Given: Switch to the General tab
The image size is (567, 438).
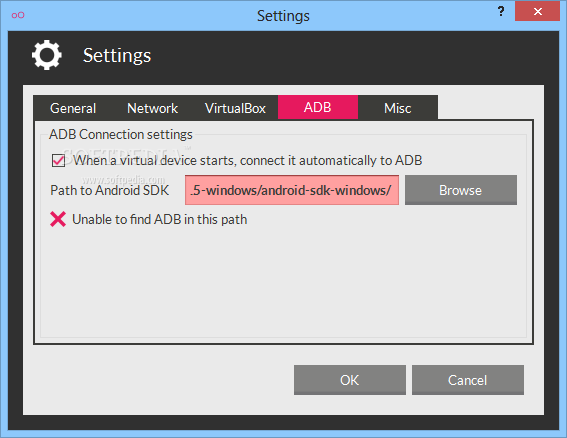Looking at the screenshot, I should click(73, 108).
